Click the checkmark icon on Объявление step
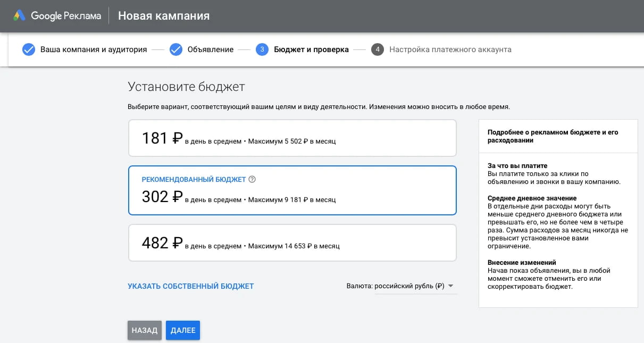 (x=175, y=49)
